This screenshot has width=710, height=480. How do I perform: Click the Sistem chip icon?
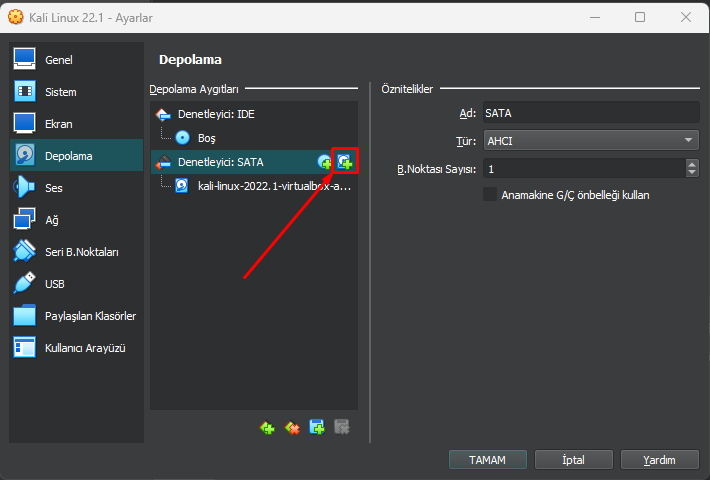coord(24,91)
